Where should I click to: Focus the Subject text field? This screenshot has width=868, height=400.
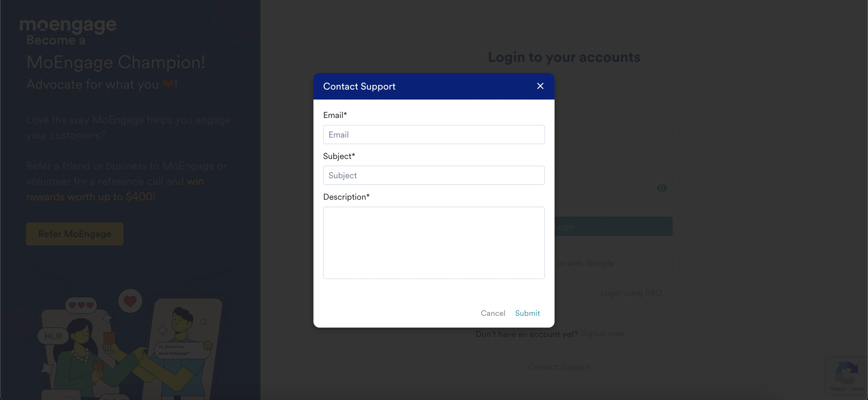pyautogui.click(x=434, y=175)
